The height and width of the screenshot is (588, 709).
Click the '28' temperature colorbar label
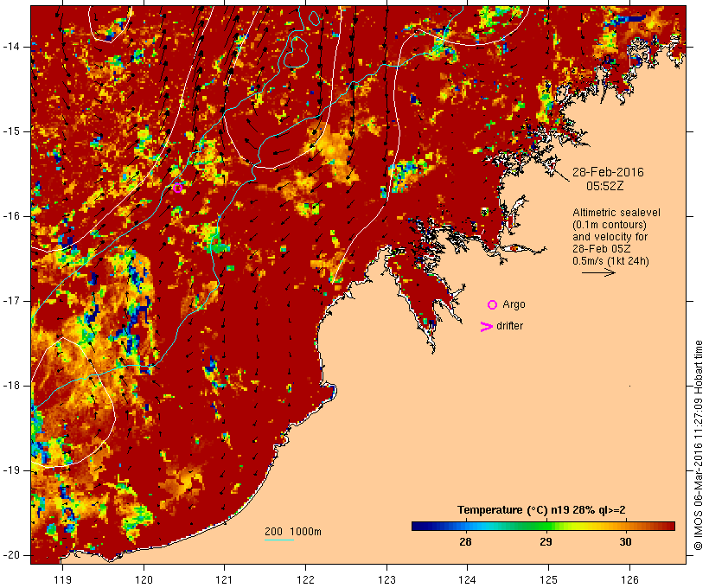[465, 541]
